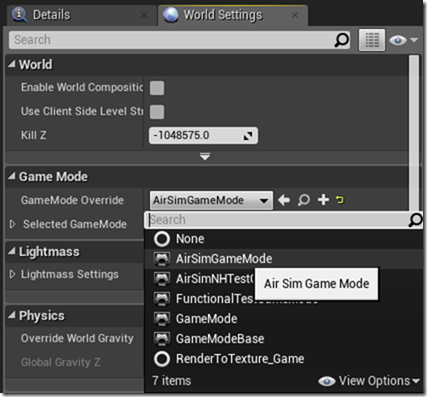Open View Options in dropdown footer
427x397 pixels.
coord(369,381)
